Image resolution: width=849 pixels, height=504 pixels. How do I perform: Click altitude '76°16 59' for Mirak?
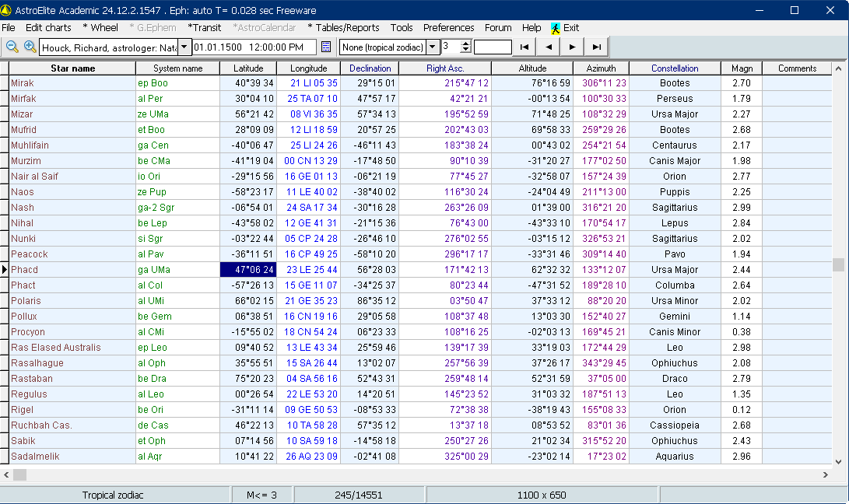pyautogui.click(x=550, y=82)
